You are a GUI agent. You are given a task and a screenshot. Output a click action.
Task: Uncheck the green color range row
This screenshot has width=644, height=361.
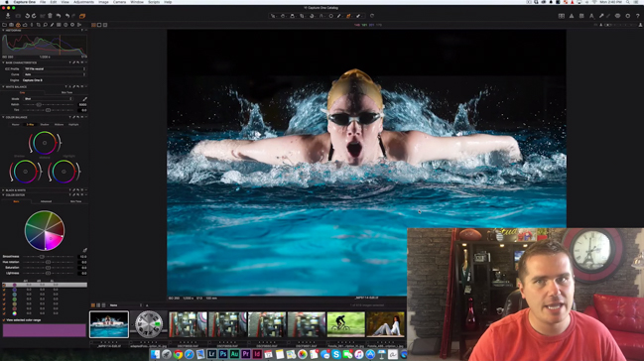point(4,299)
